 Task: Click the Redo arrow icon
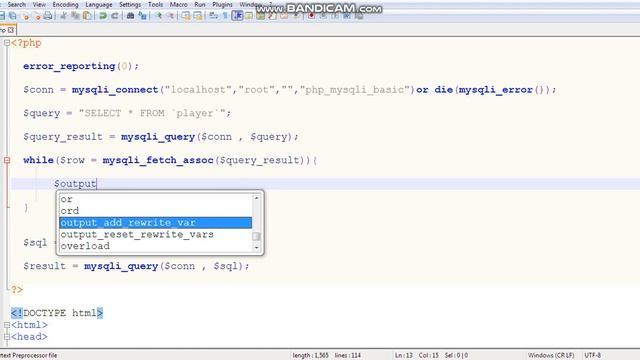(115, 16)
